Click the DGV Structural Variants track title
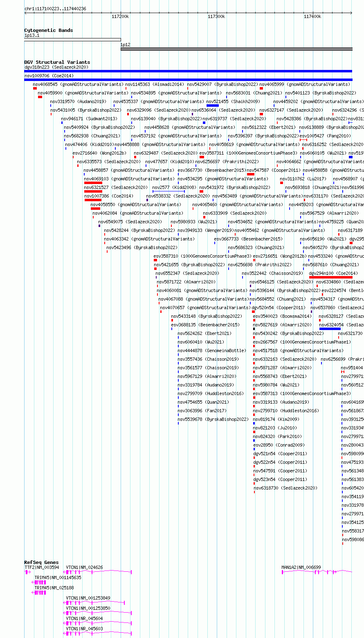The image size is (364, 638). pyautogui.click(x=57, y=63)
